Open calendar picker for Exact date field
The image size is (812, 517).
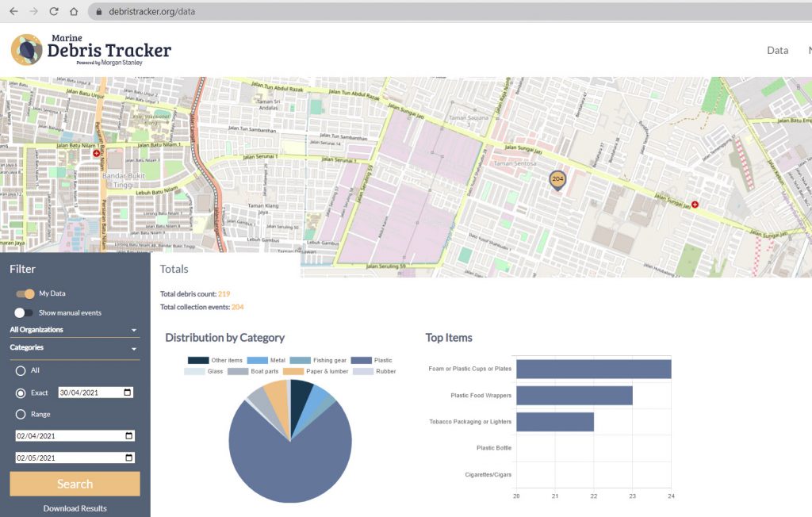click(128, 393)
